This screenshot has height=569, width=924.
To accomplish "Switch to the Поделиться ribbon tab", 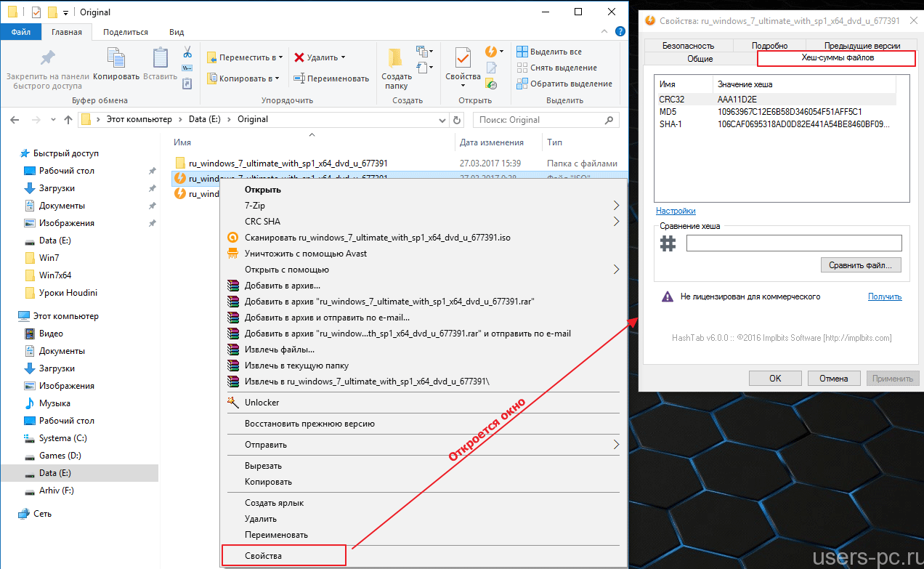I will point(126,32).
